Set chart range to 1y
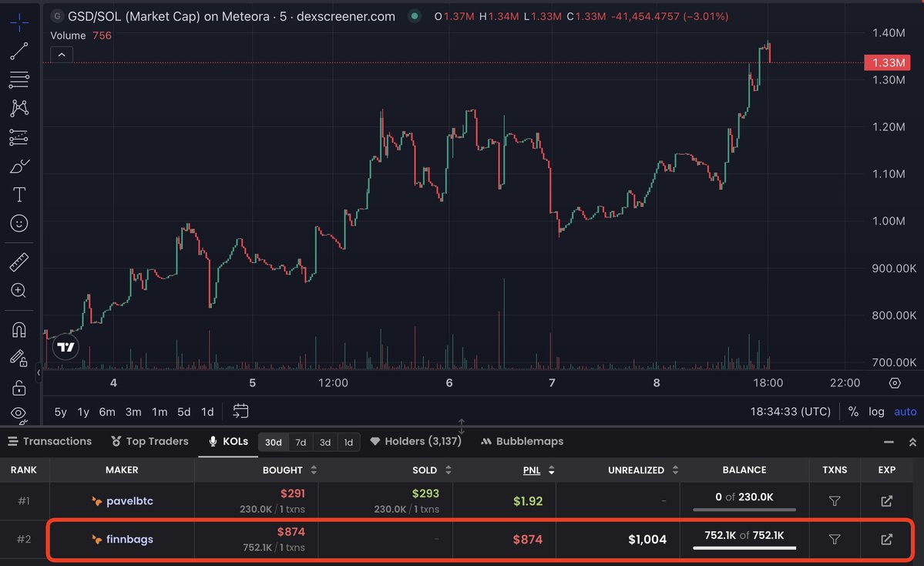Viewport: 924px width, 566px height. point(83,412)
